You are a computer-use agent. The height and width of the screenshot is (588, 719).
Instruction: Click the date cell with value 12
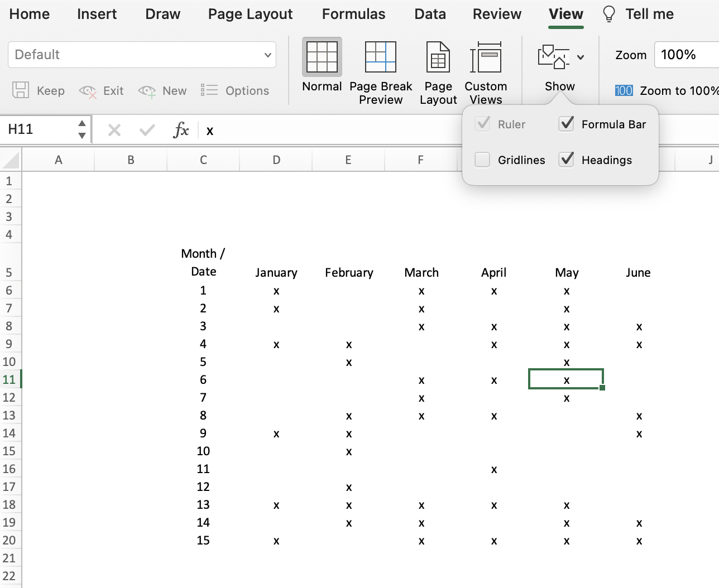pos(203,486)
